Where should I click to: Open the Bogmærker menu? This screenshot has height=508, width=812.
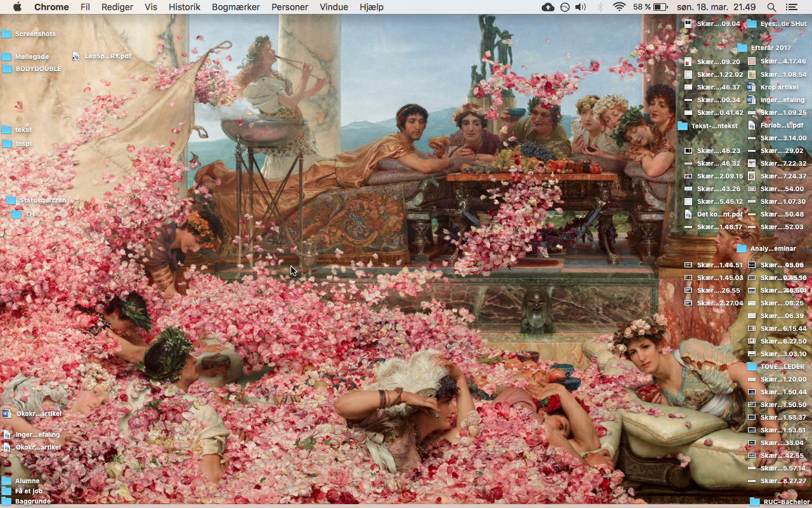pos(235,7)
